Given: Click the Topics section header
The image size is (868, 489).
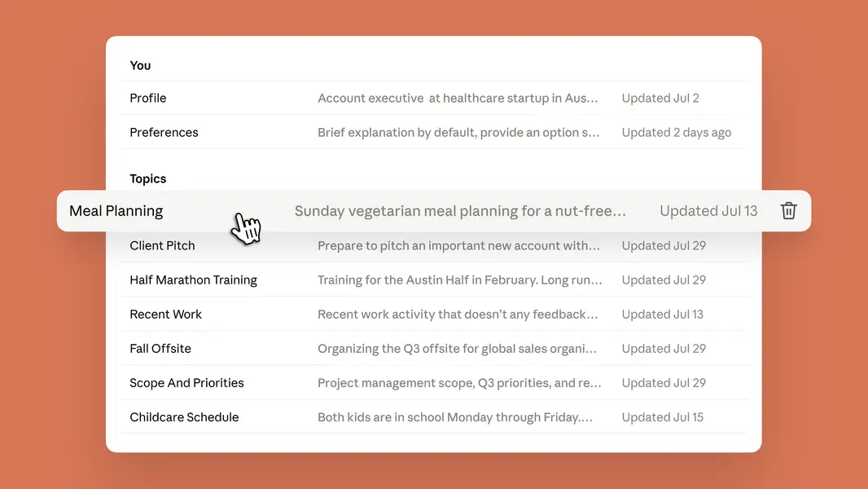Looking at the screenshot, I should pyautogui.click(x=148, y=178).
